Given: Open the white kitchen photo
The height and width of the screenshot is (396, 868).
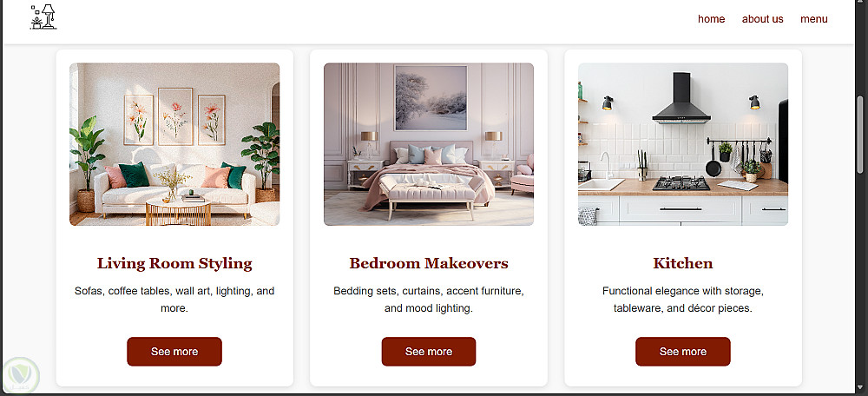Looking at the screenshot, I should (683, 144).
